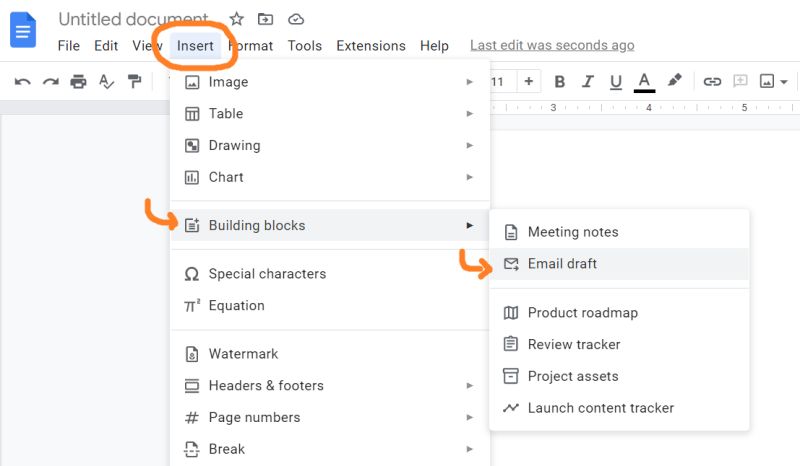Redo the last action

point(51,82)
